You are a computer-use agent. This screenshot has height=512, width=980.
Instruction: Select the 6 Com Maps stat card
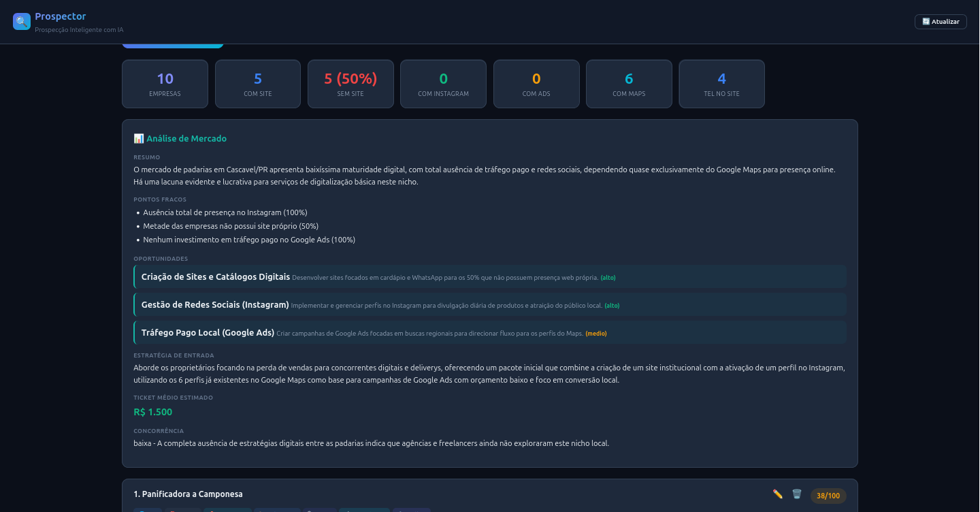click(629, 84)
